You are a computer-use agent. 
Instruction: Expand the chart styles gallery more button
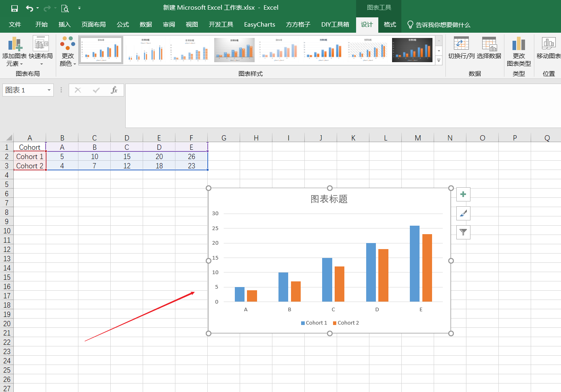(439, 61)
